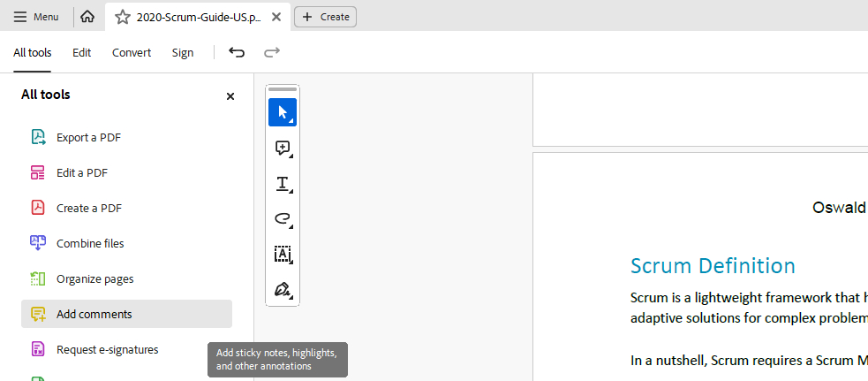Select the arrow selection tool
This screenshot has height=381, width=868.
[283, 112]
